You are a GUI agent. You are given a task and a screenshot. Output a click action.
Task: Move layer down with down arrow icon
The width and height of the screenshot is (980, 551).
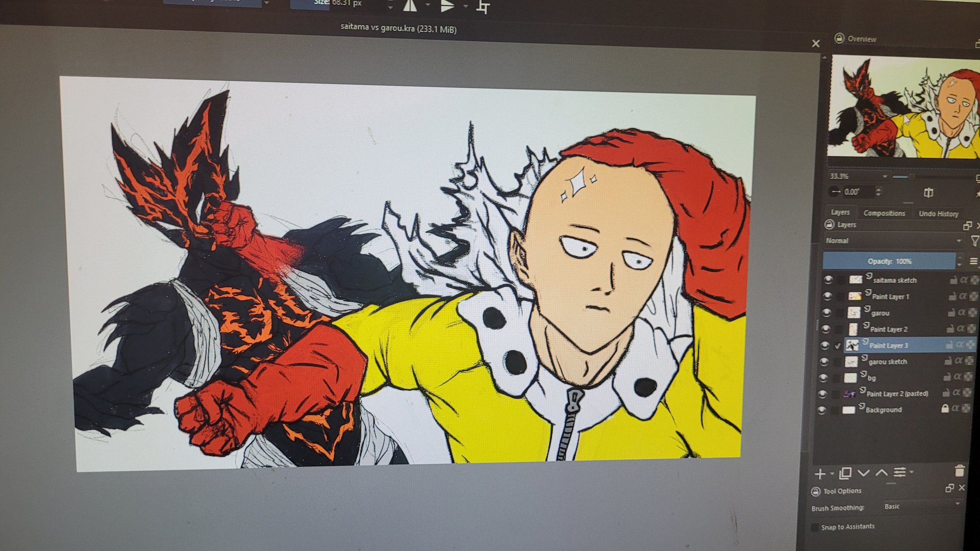[863, 473]
